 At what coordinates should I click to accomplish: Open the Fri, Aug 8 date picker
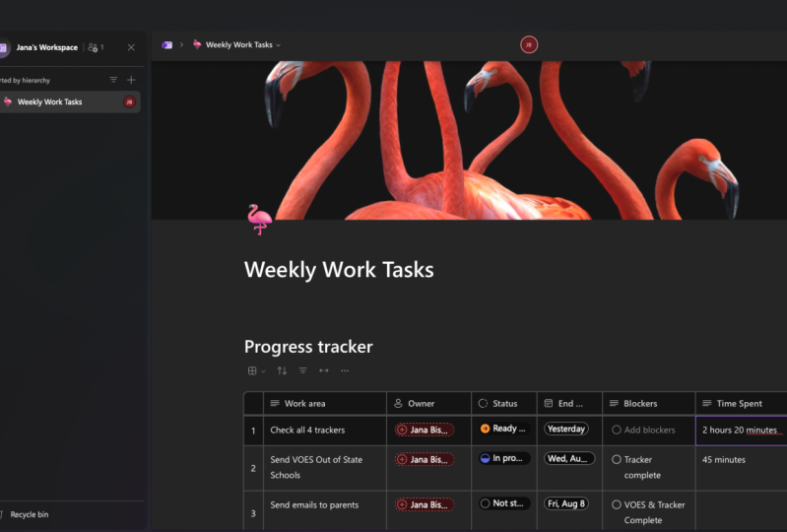[566, 503]
